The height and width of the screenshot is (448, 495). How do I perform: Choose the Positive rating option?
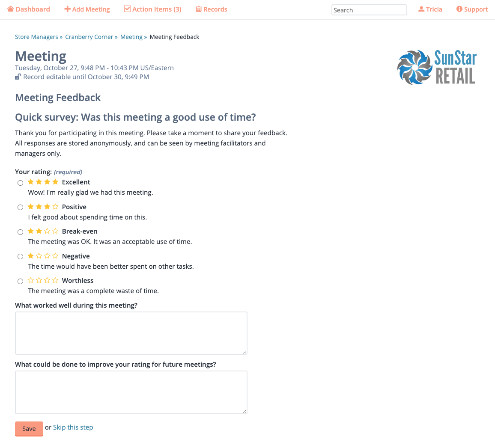20,207
